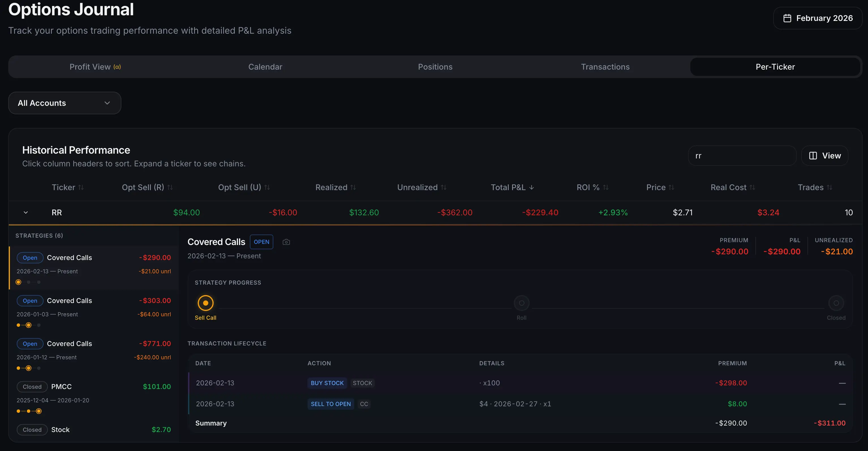Click RR Total P&L value -$229.40
This screenshot has height=451, width=868.
coord(540,213)
